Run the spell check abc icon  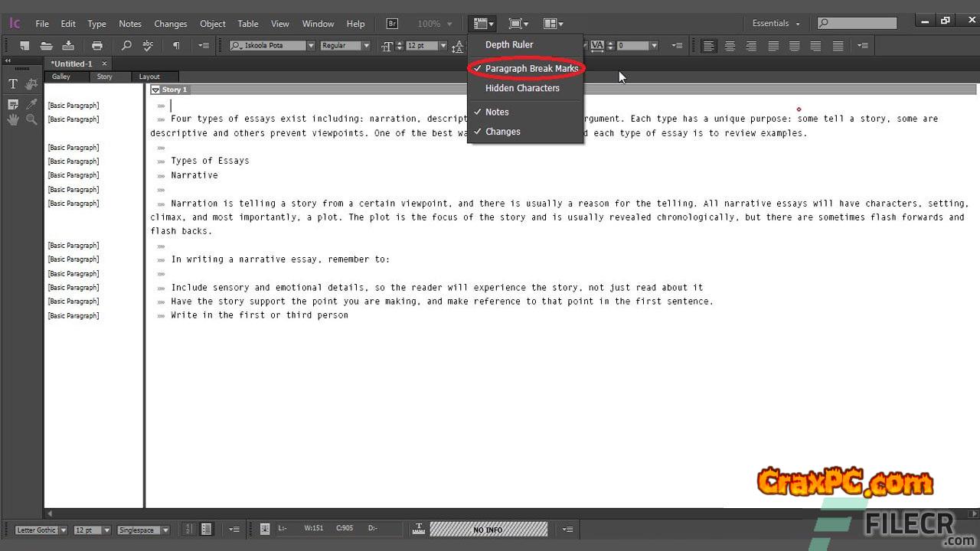[148, 46]
